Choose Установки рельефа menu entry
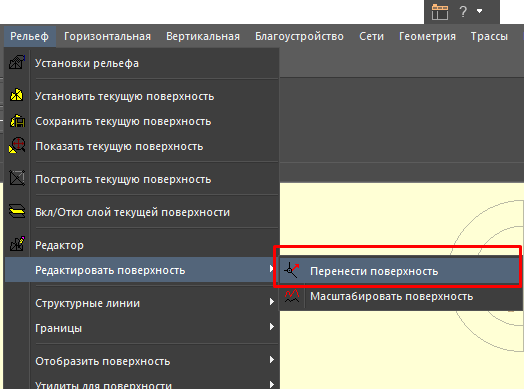The width and height of the screenshot is (524, 389). click(142, 63)
